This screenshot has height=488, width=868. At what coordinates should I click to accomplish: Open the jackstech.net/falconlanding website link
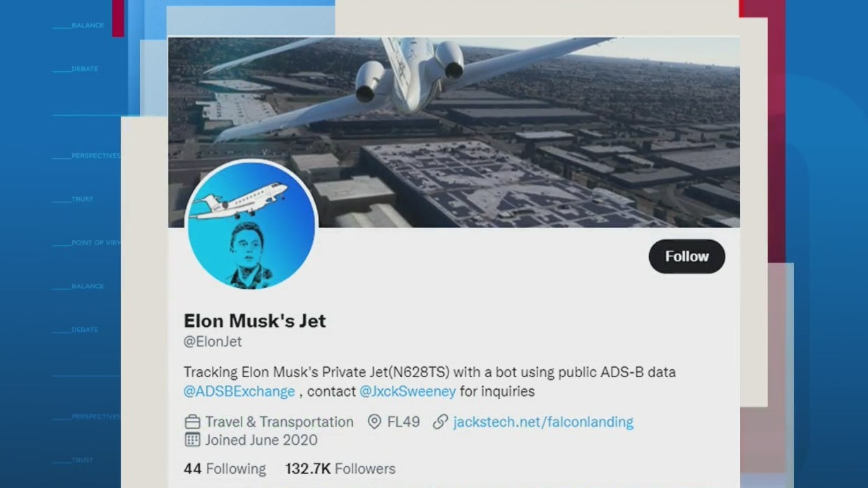click(x=543, y=422)
